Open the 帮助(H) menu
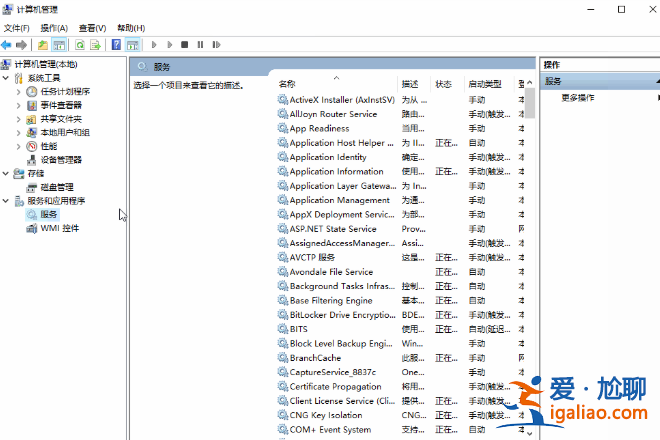 coord(131,28)
